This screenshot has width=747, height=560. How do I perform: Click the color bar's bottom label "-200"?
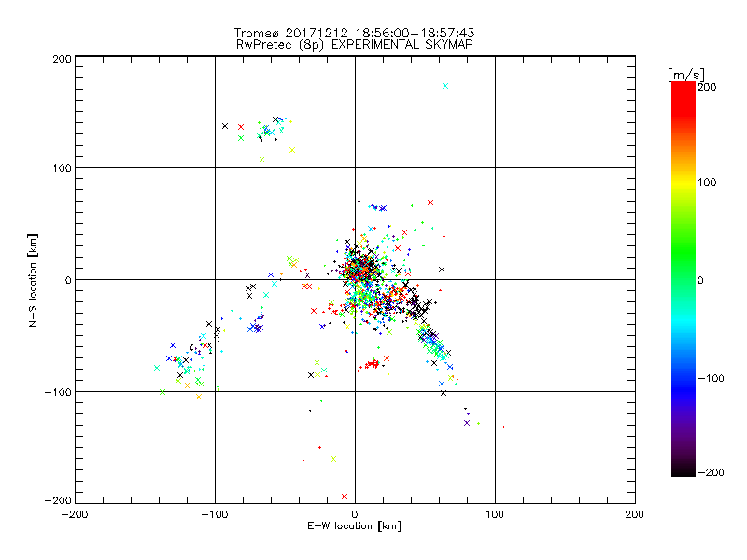click(x=711, y=472)
